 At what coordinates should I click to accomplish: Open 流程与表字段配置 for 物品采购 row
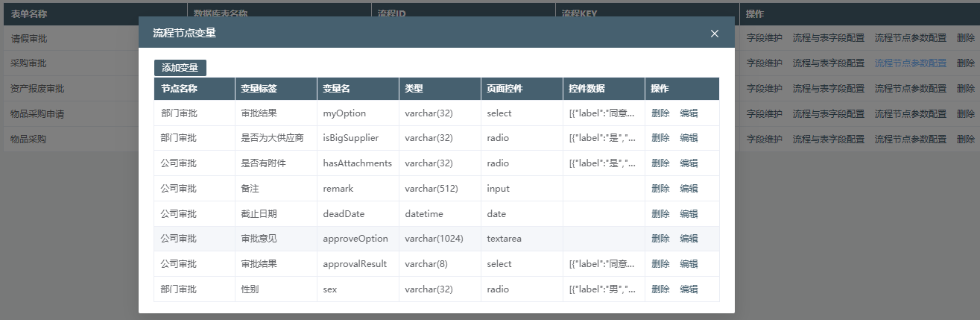tap(828, 139)
